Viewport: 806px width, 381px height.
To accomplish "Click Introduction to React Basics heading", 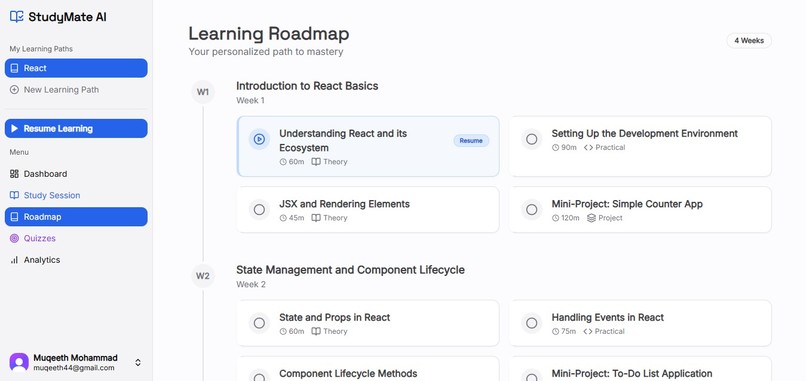I will pos(307,86).
